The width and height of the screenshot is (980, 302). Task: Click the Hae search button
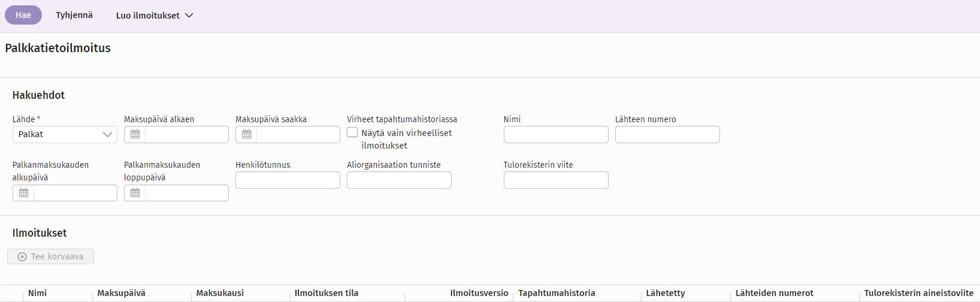coord(23,16)
